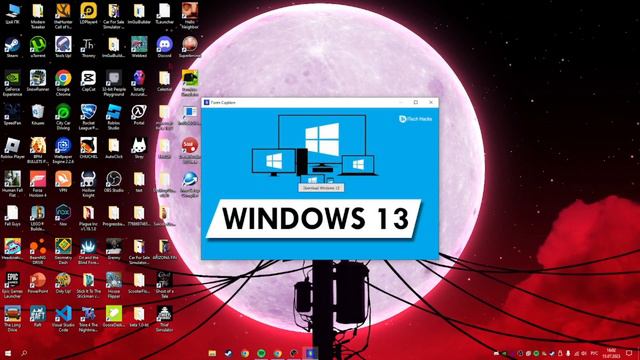640x360 pixels.
Task: Select the Visual Studio Code icon
Action: (63, 318)
